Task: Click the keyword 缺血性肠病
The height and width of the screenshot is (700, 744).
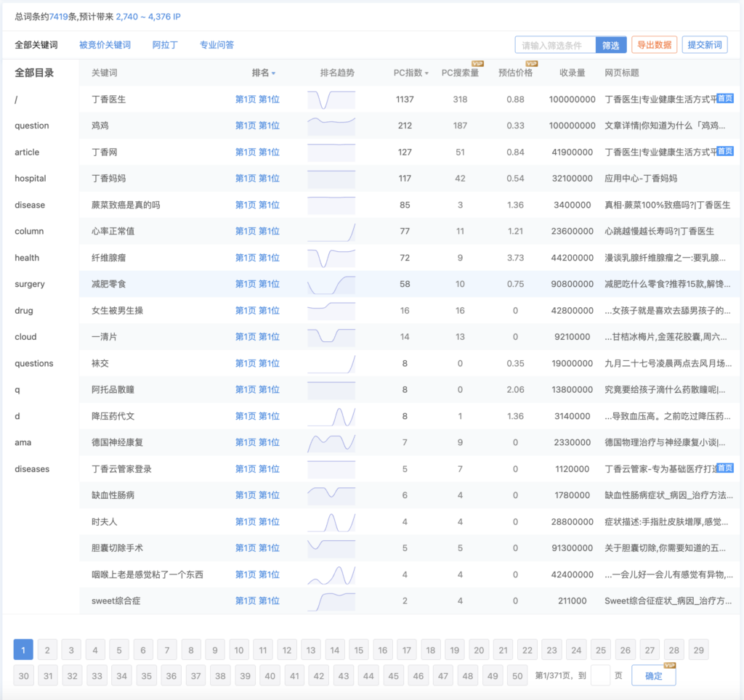Action: click(113, 495)
